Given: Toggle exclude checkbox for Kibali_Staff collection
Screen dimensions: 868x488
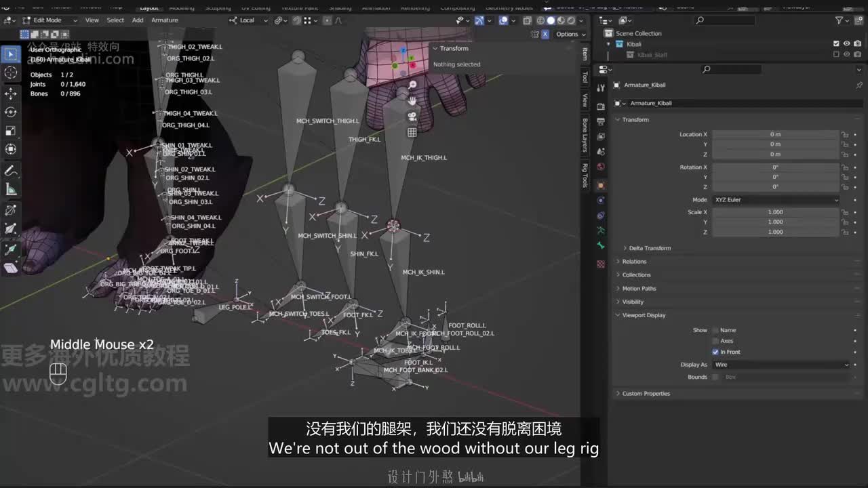Looking at the screenshot, I should click(836, 55).
